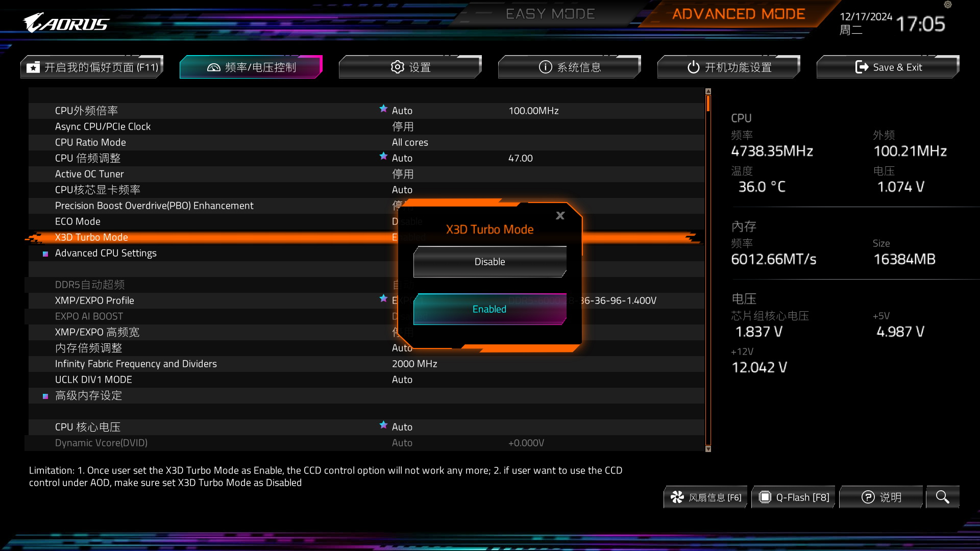Click scrollbar down arrow of settings list
Image resolution: width=980 pixels, height=551 pixels.
coord(708,449)
